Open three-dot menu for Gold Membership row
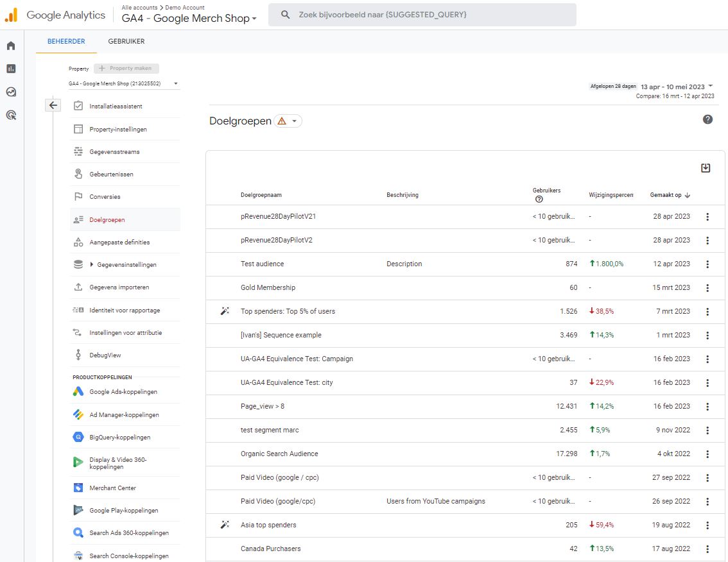Viewport: 728px width, 562px height. tap(707, 287)
